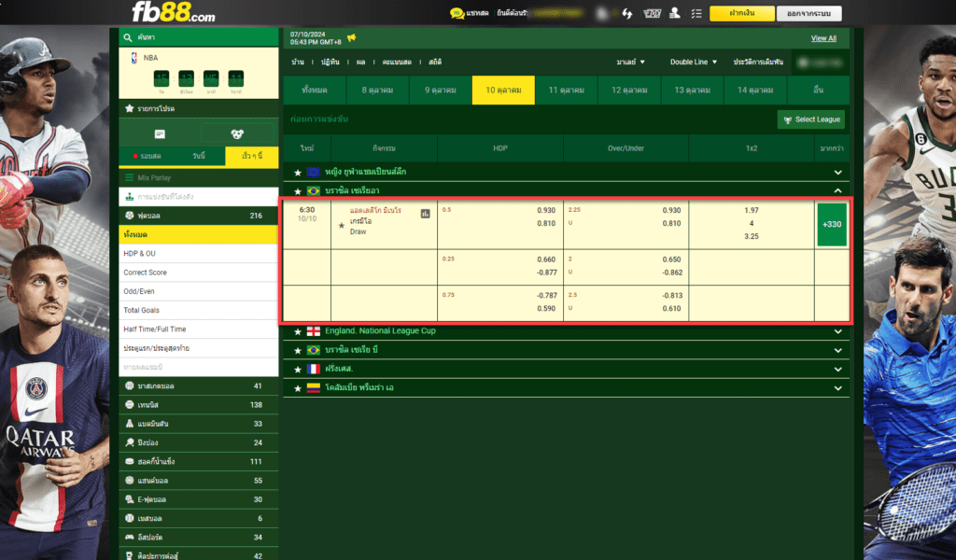Expand the France league chevron

point(837,370)
